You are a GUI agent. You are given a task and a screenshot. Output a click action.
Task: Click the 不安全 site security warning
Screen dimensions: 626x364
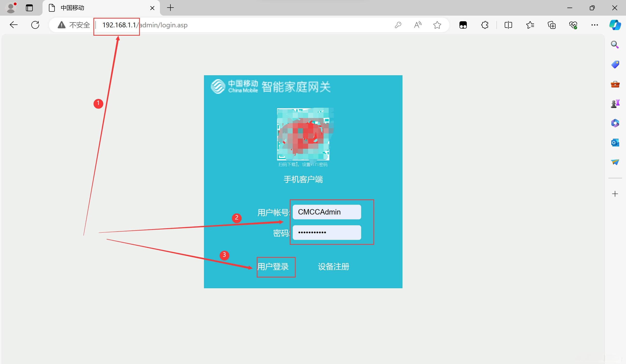click(x=74, y=25)
